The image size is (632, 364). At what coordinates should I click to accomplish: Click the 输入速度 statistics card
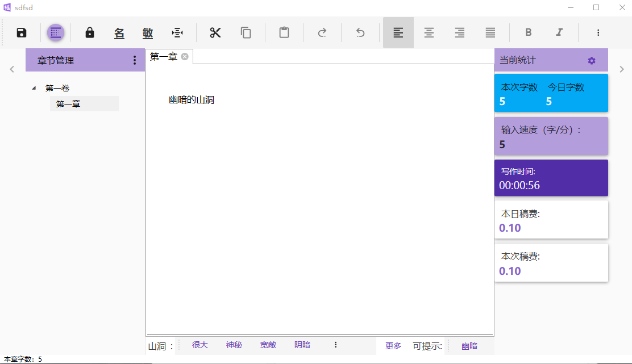pyautogui.click(x=551, y=136)
